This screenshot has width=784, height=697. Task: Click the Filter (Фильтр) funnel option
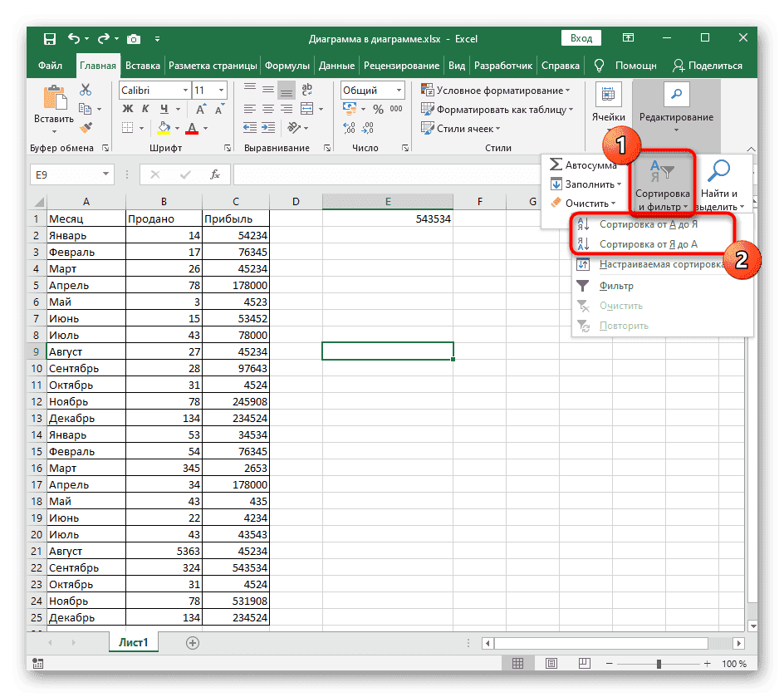point(616,286)
